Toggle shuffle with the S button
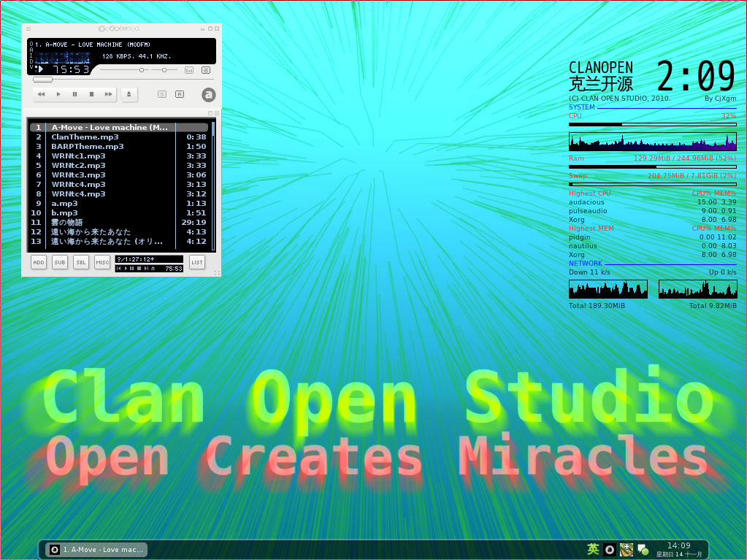 point(162,94)
